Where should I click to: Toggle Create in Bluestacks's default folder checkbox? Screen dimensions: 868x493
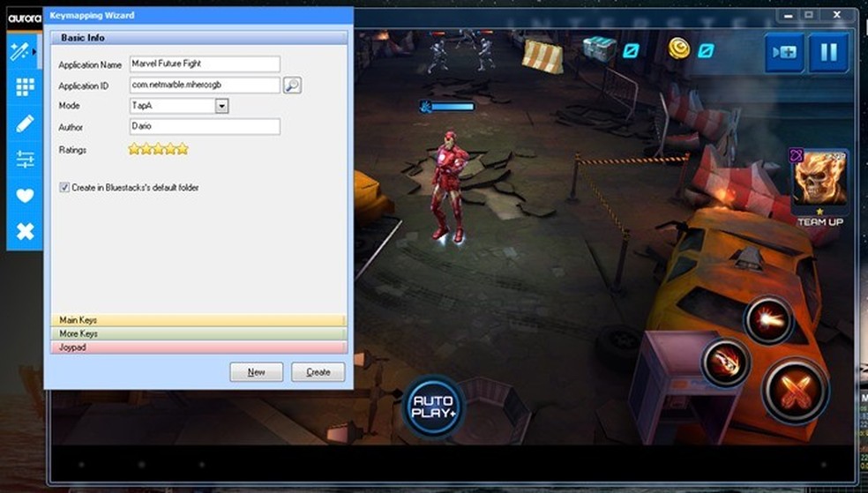pos(64,188)
